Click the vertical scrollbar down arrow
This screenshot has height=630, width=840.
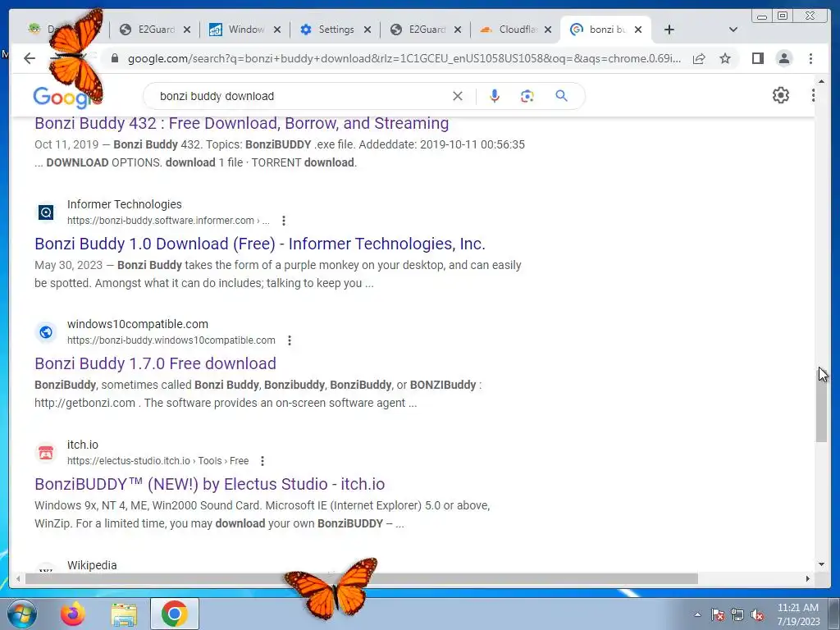pos(821,564)
